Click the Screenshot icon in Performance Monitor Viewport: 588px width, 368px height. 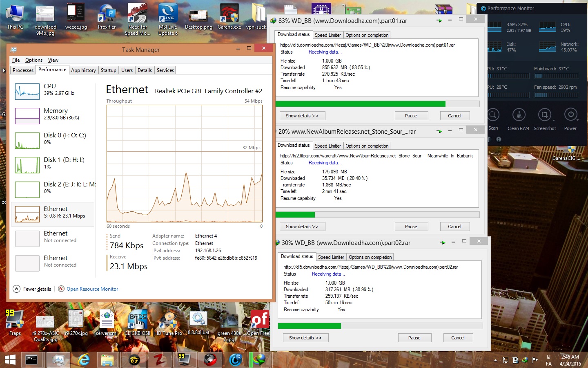click(x=544, y=115)
